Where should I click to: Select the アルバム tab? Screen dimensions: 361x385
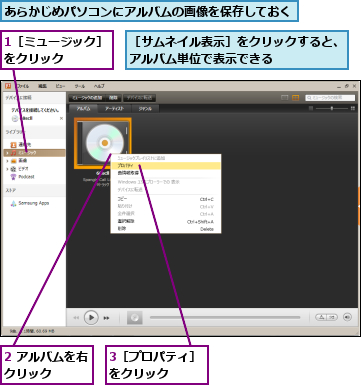83,109
